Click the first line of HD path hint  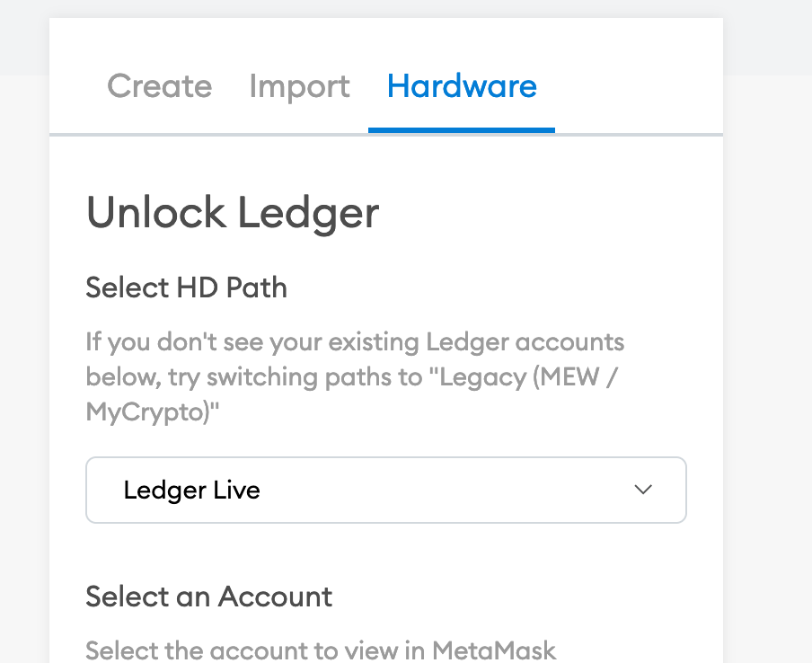pyautogui.click(x=355, y=342)
